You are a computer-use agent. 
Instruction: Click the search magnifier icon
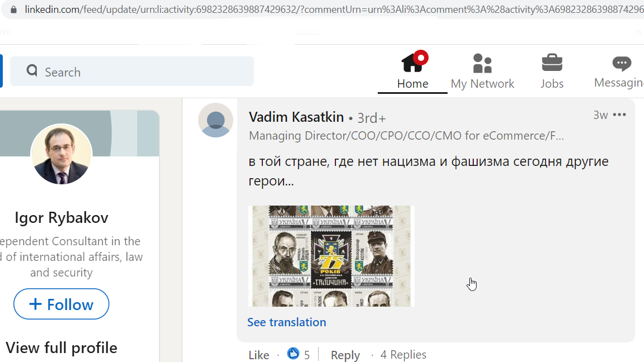32,71
